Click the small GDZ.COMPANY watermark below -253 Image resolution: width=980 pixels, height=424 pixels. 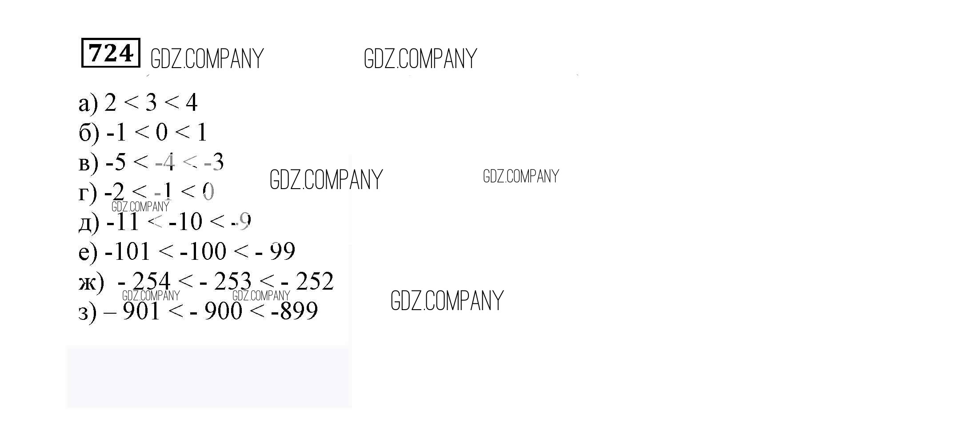point(261,296)
